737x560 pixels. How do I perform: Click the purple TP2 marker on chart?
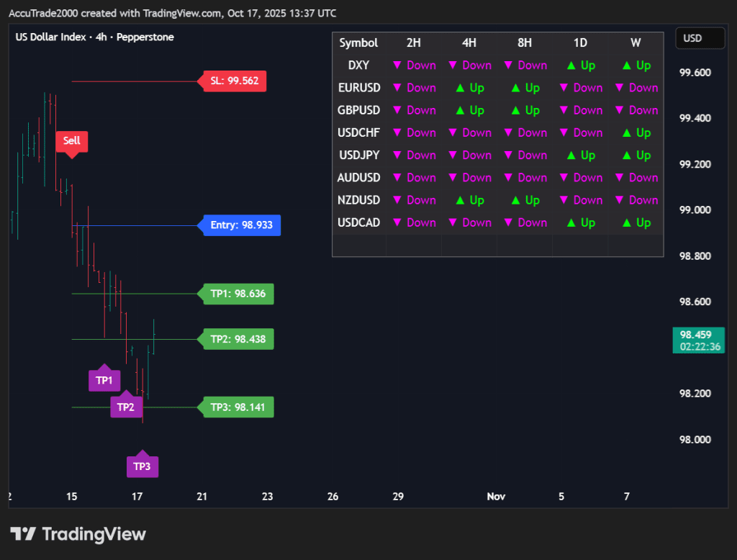click(126, 407)
